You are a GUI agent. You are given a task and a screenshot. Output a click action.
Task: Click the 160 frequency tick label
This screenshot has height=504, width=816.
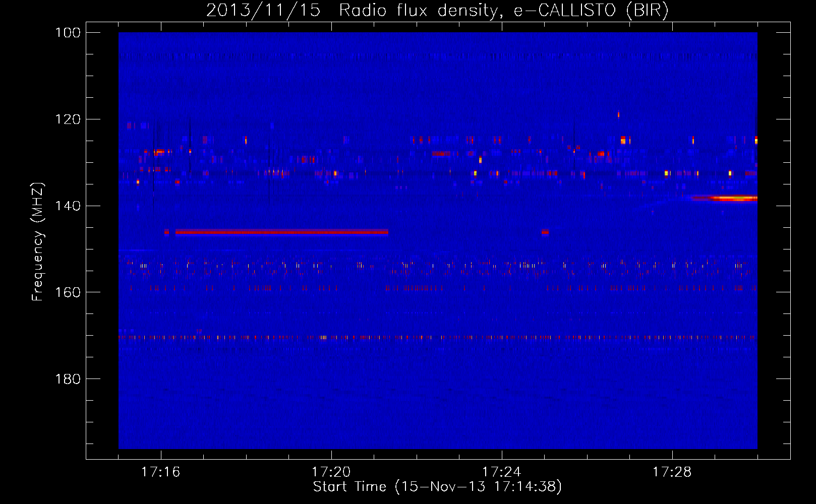68,292
